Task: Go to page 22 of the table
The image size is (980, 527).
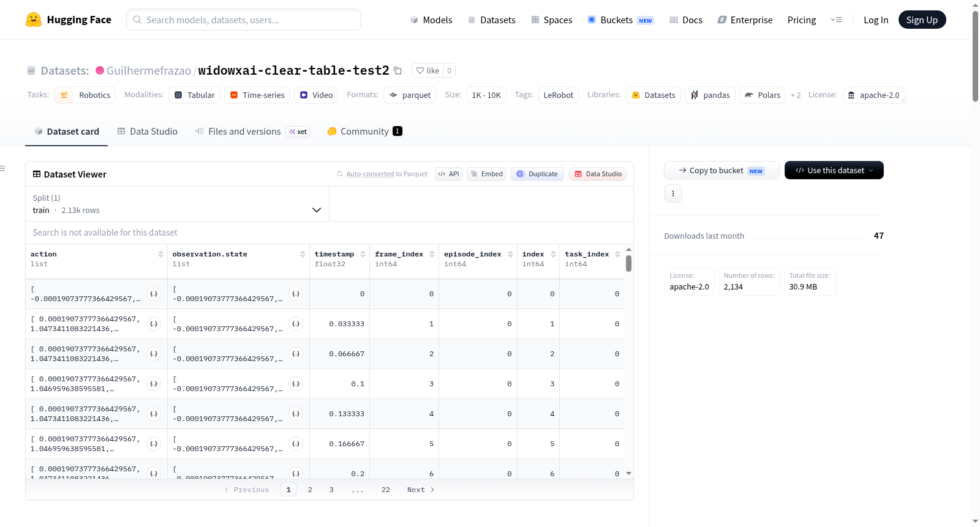Action: pyautogui.click(x=386, y=490)
